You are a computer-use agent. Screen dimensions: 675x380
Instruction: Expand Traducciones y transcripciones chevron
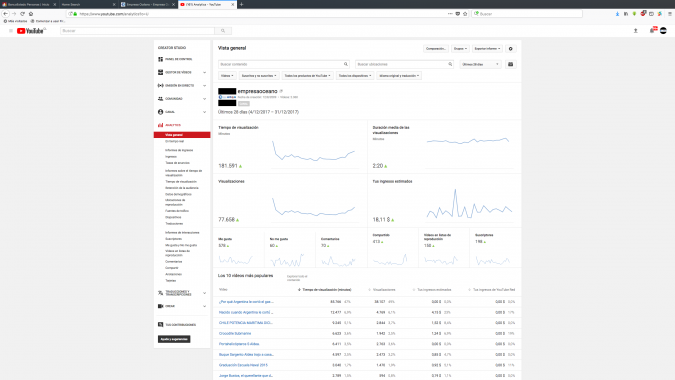click(x=204, y=293)
